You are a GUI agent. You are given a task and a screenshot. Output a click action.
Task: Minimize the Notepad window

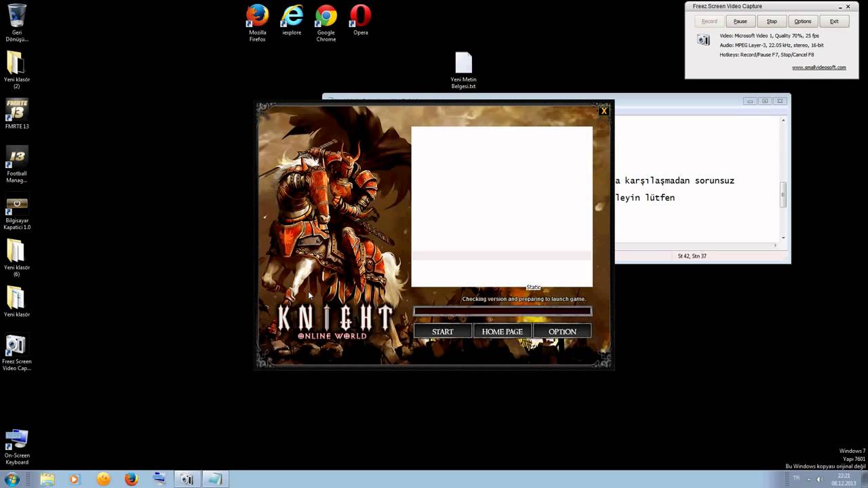749,101
